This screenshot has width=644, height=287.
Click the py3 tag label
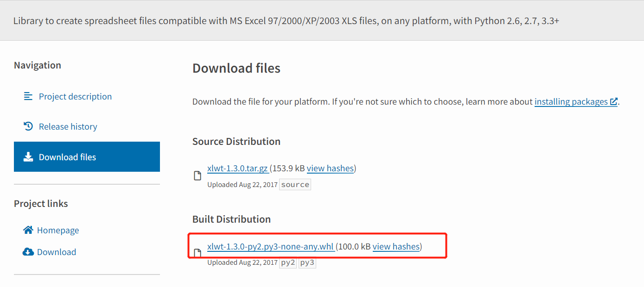(x=307, y=262)
